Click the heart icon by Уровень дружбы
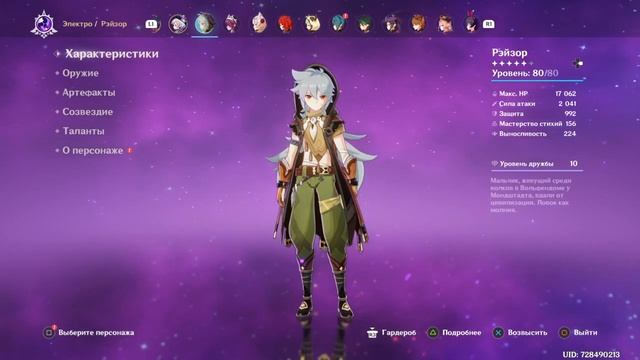This screenshot has width=640, height=360. 494,164
